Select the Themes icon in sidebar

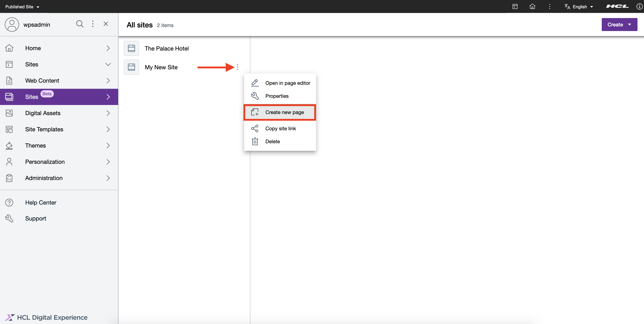click(x=9, y=145)
